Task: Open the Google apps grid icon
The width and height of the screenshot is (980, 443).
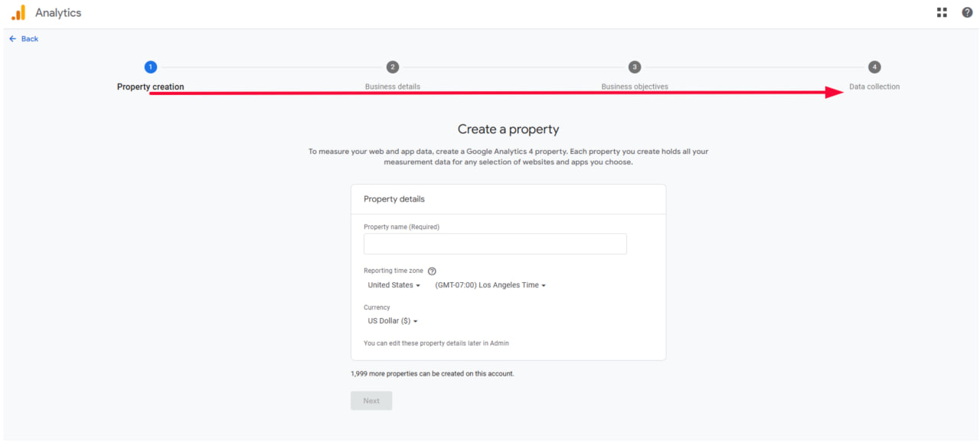Action: point(942,12)
